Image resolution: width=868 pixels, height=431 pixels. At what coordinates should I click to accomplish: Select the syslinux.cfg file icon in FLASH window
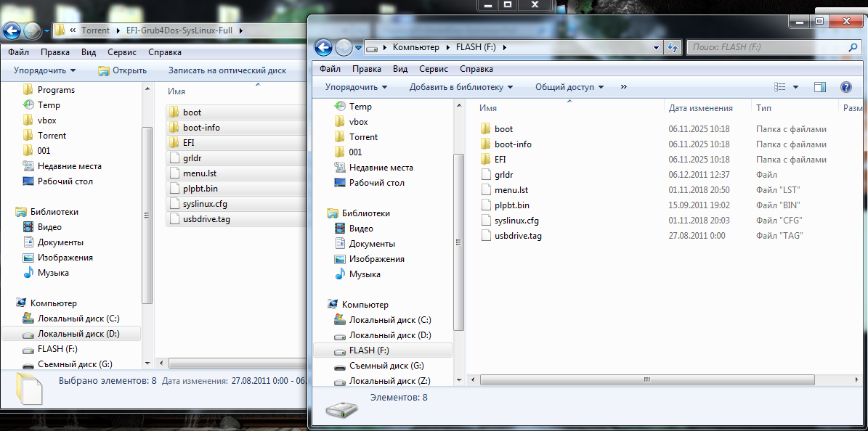487,221
